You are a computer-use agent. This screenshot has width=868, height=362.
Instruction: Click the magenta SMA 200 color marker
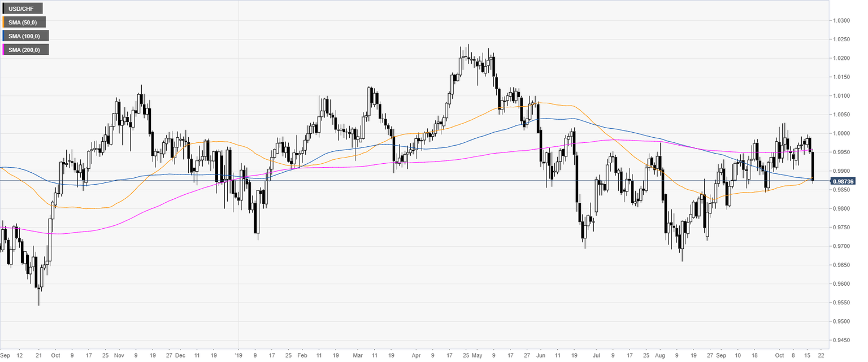[3, 50]
